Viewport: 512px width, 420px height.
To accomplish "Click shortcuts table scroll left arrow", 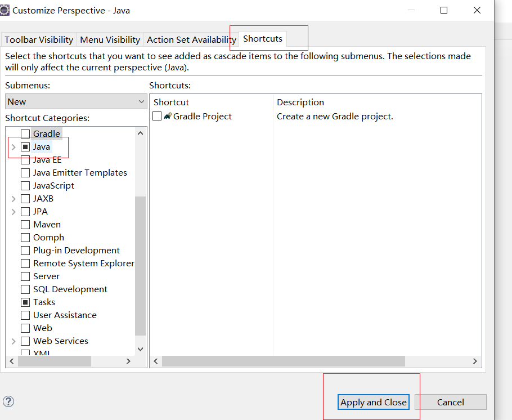I will coord(156,361).
